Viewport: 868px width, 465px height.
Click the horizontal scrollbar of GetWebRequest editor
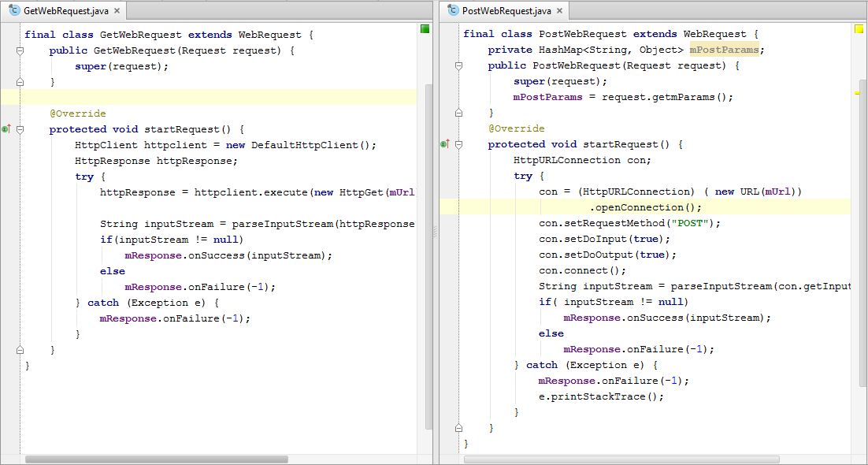(x=156, y=459)
